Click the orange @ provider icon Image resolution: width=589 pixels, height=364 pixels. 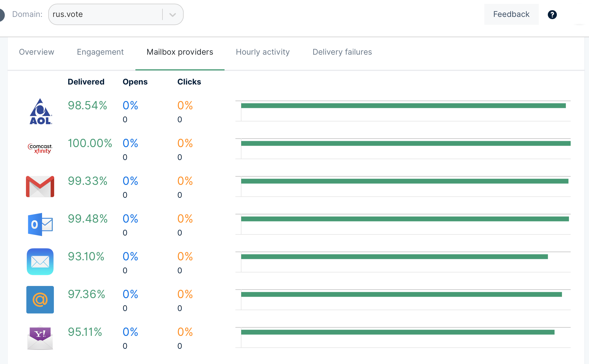click(x=40, y=300)
